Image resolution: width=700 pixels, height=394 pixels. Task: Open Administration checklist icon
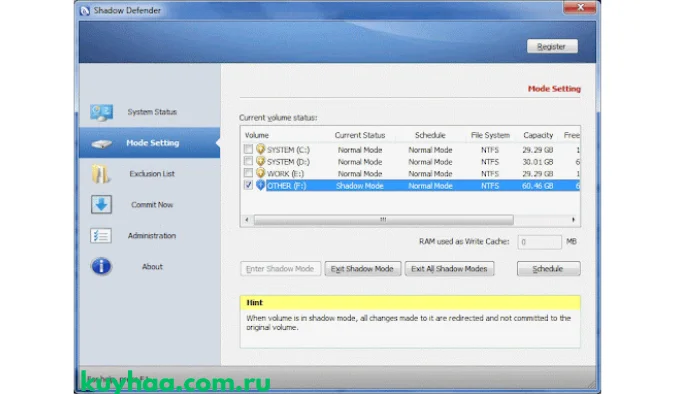(x=101, y=236)
